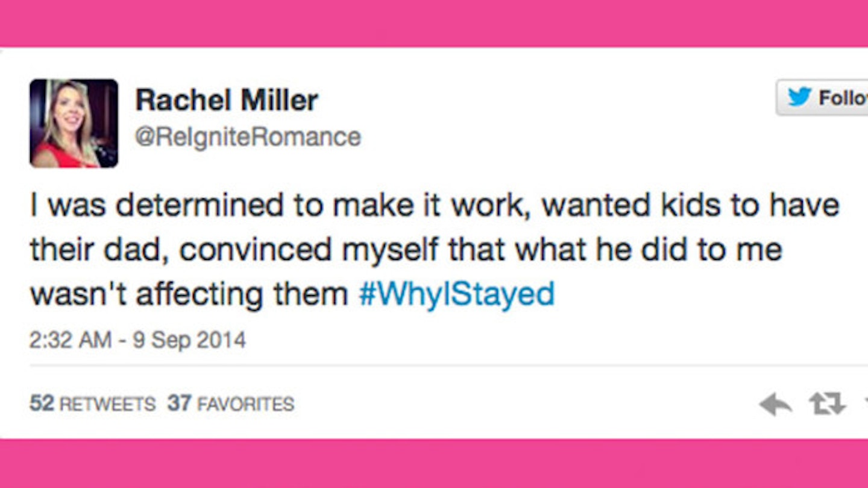868x488 pixels.
Task: View the 37 Favorites list
Action: coord(231,404)
